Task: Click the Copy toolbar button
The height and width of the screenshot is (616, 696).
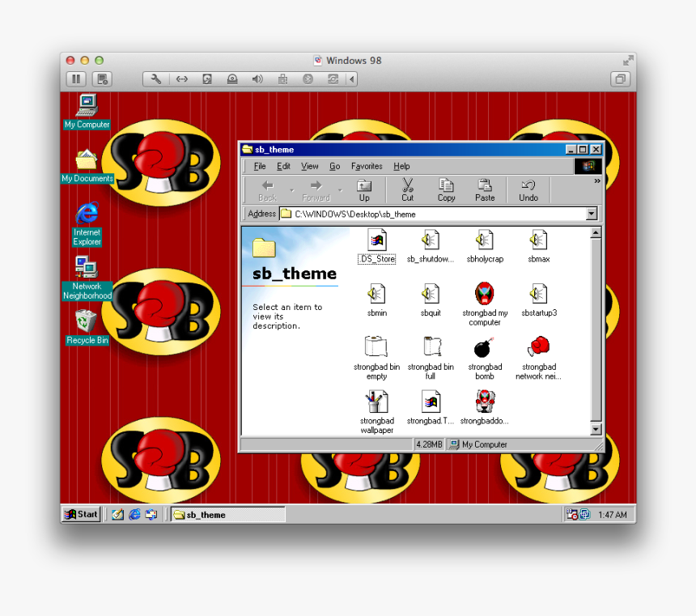Action: tap(446, 190)
